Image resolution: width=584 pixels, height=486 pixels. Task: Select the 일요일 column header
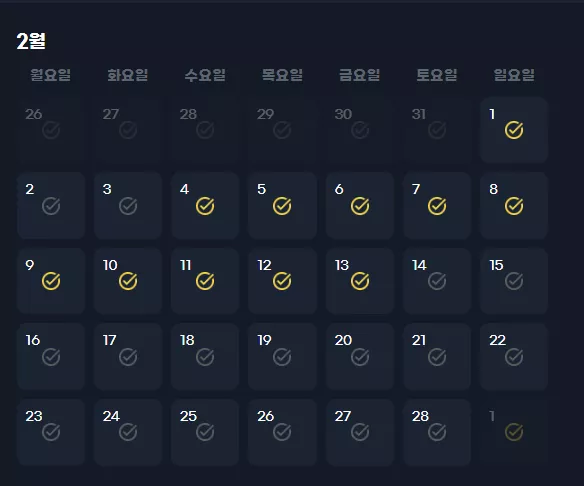click(514, 75)
